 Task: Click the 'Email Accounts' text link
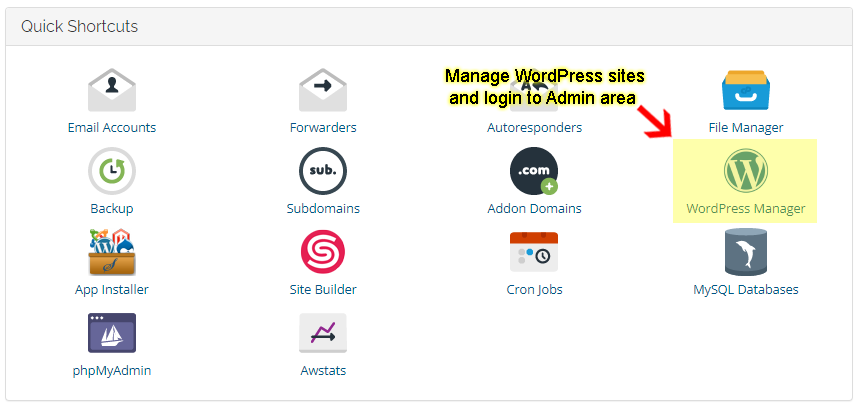pyautogui.click(x=112, y=128)
